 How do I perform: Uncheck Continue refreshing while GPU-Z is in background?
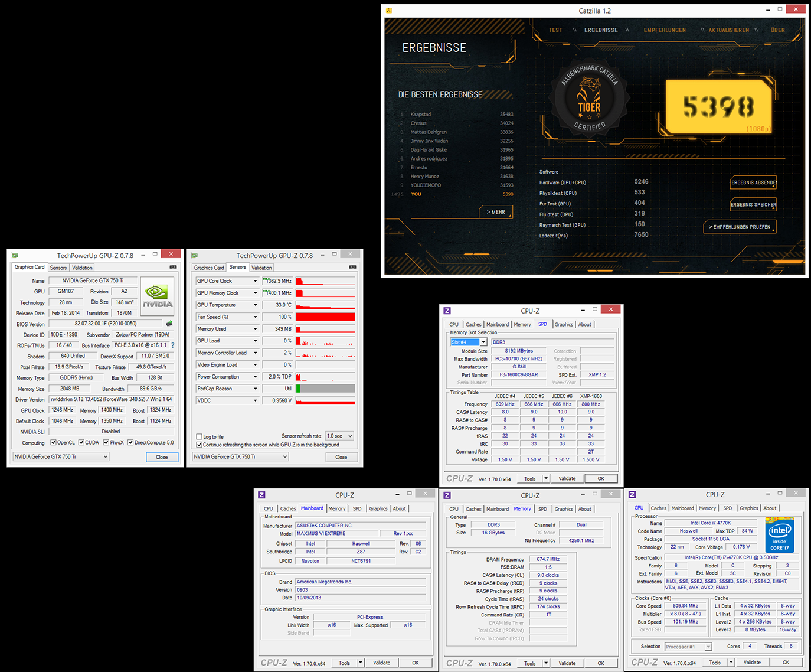pyautogui.click(x=199, y=445)
